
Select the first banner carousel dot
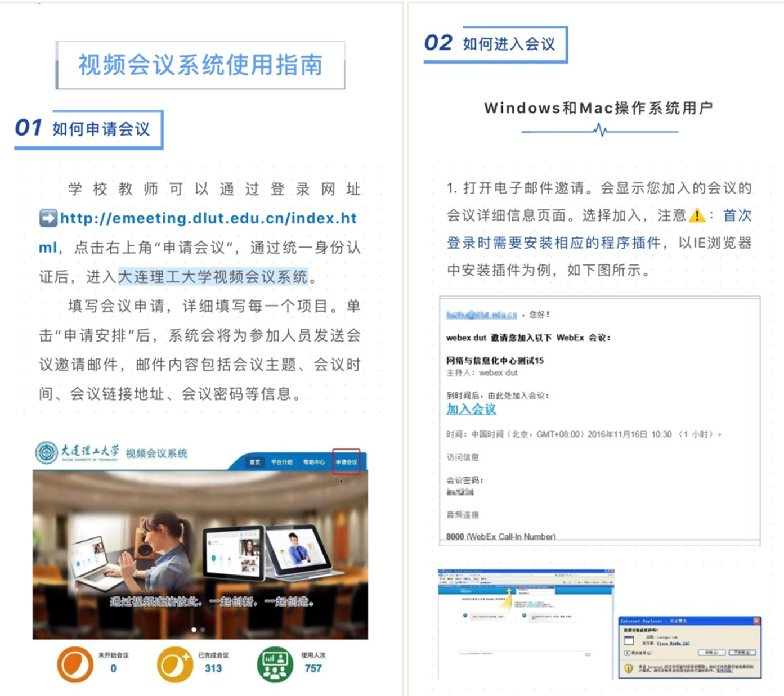pos(194,630)
